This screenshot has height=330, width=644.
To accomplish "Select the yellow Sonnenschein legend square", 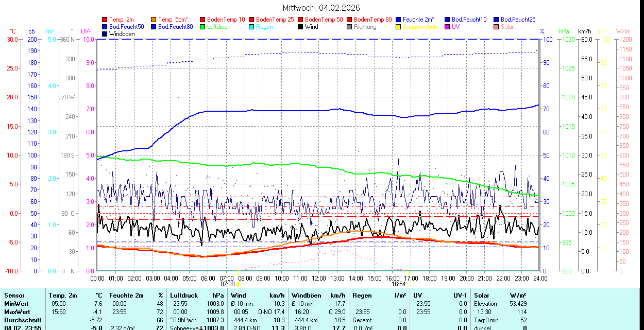I will (399, 27).
